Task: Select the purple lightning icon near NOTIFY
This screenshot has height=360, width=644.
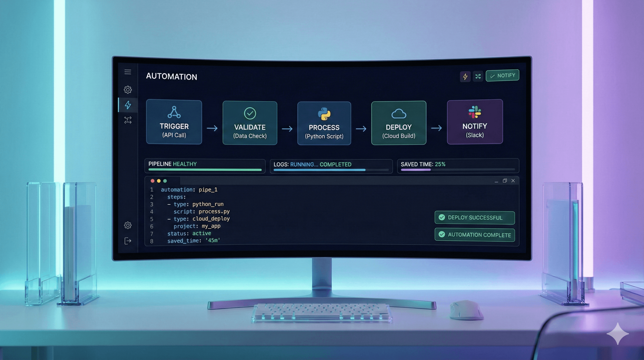Action: point(465,77)
